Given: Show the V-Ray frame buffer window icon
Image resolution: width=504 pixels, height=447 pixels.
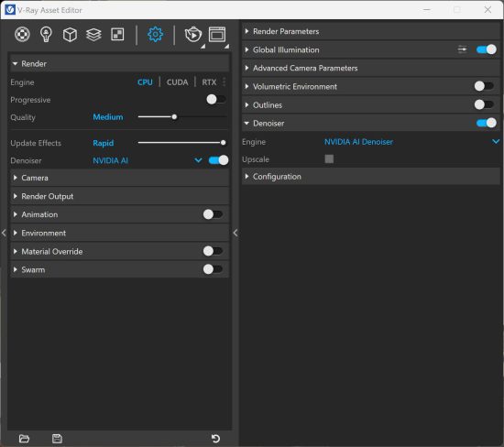Looking at the screenshot, I should click(x=217, y=35).
